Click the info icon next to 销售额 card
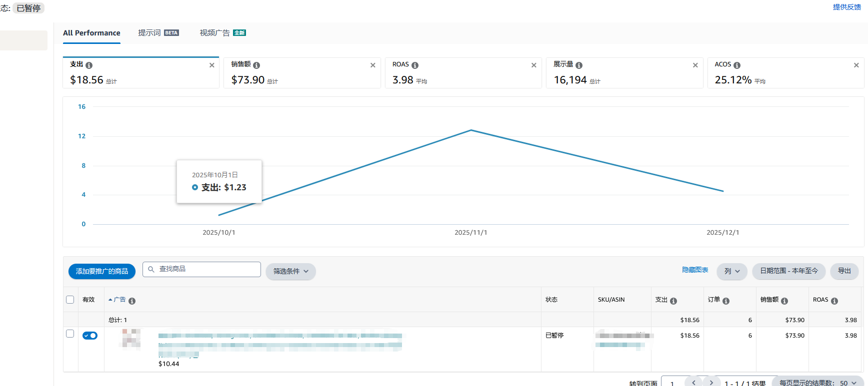The image size is (868, 386). (x=256, y=65)
